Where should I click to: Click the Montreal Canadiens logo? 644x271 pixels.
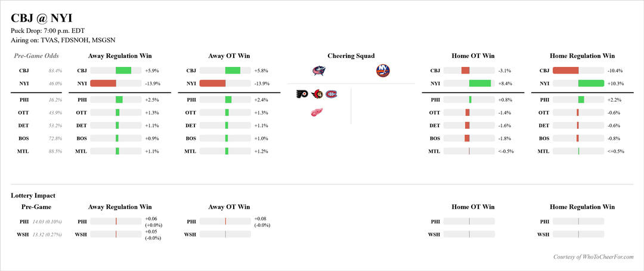pyautogui.click(x=331, y=94)
